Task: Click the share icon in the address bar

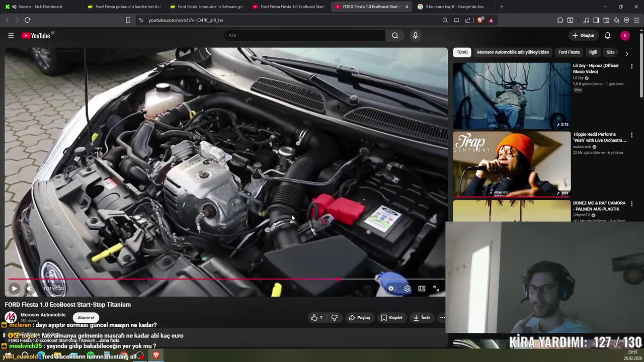Action: click(468, 20)
